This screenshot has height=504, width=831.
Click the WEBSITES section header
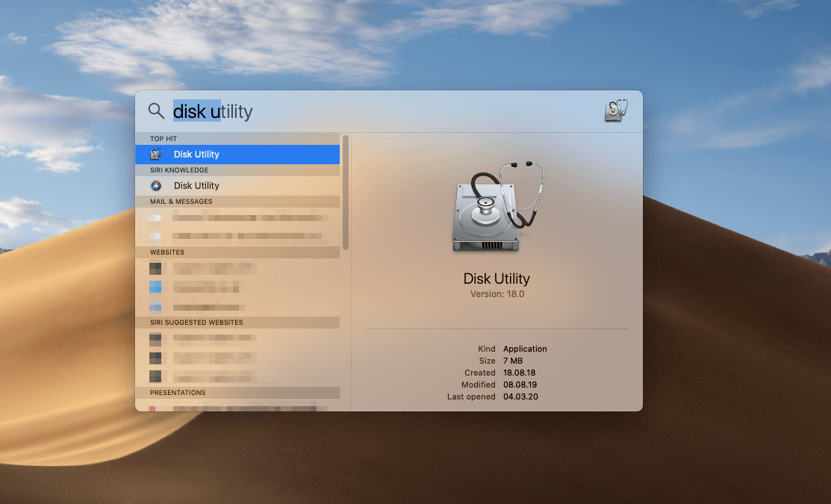coord(237,252)
